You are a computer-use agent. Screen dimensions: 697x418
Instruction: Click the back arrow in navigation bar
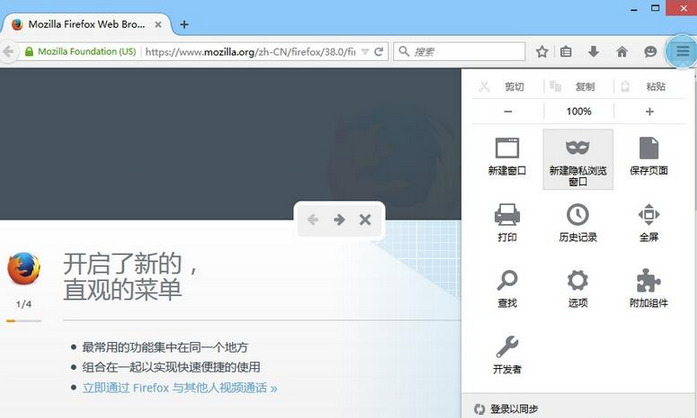point(9,52)
